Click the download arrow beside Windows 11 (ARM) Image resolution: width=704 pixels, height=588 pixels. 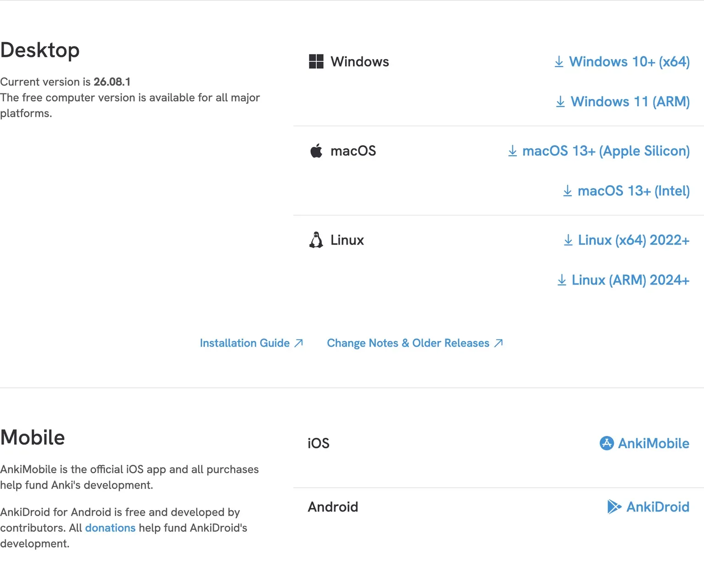pyautogui.click(x=560, y=101)
